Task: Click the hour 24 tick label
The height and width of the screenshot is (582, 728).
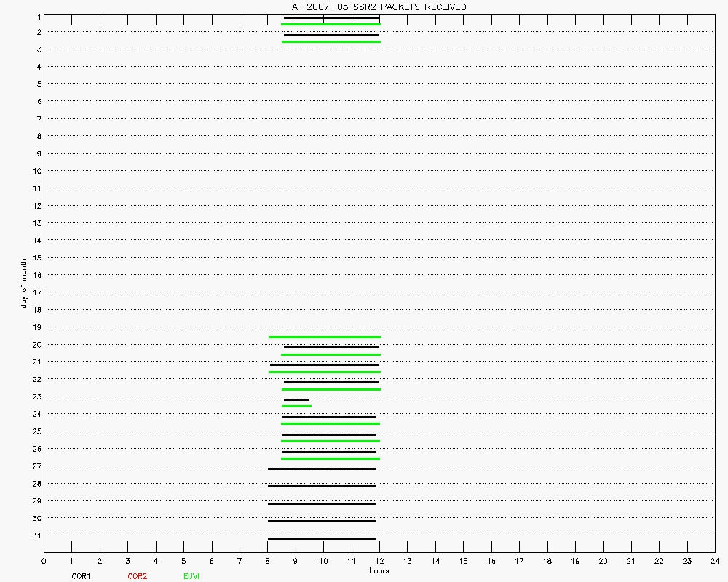Action: coord(715,561)
